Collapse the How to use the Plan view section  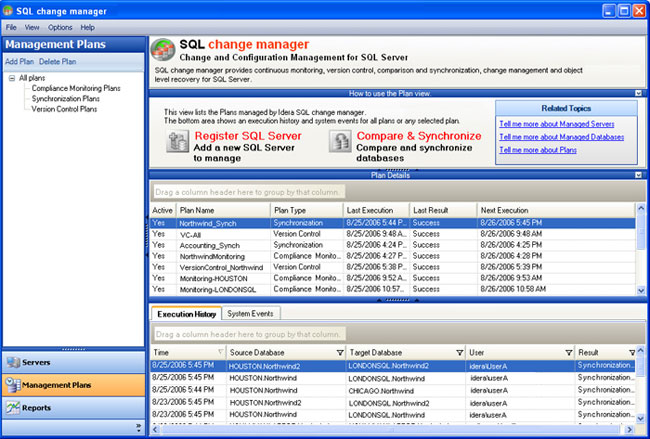pyautogui.click(x=638, y=93)
